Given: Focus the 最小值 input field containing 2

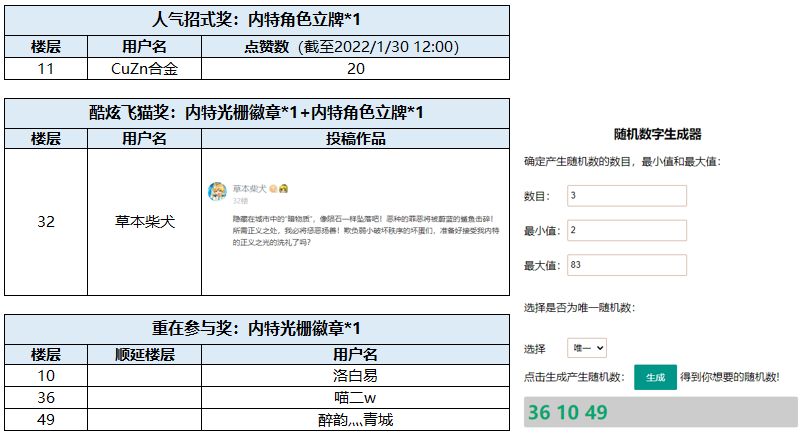Looking at the screenshot, I should (627, 230).
